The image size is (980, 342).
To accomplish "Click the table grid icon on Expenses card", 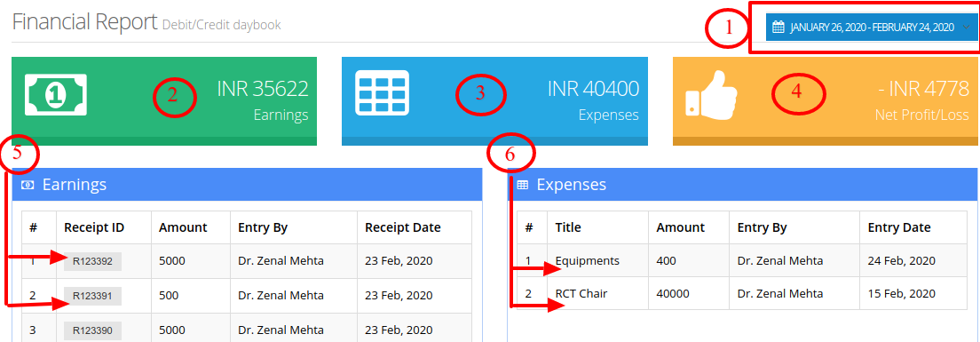I will tap(382, 92).
